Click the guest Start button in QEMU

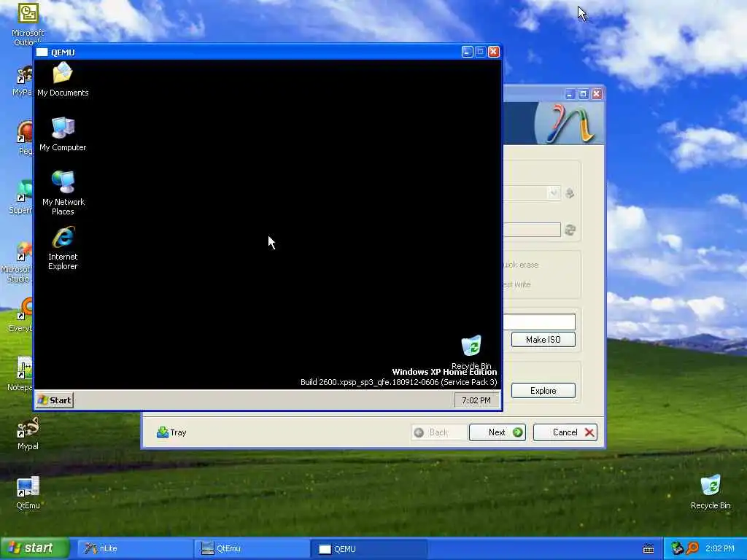pyautogui.click(x=55, y=400)
